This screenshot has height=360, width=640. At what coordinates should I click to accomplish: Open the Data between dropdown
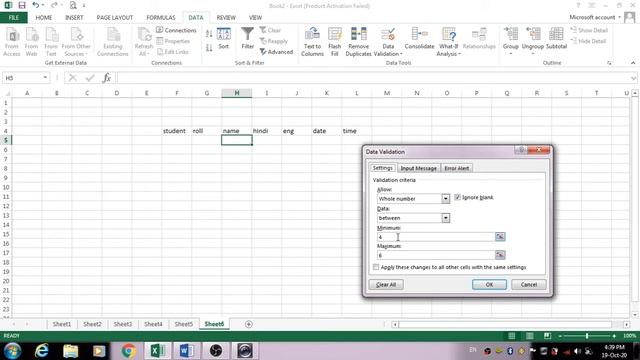click(445, 218)
